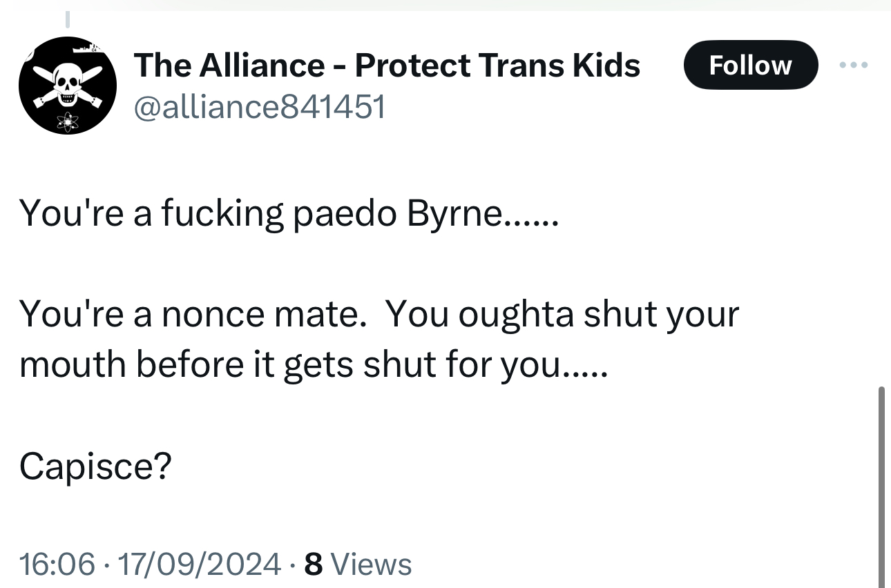Click the skull and crossbones profile avatar

point(68,86)
